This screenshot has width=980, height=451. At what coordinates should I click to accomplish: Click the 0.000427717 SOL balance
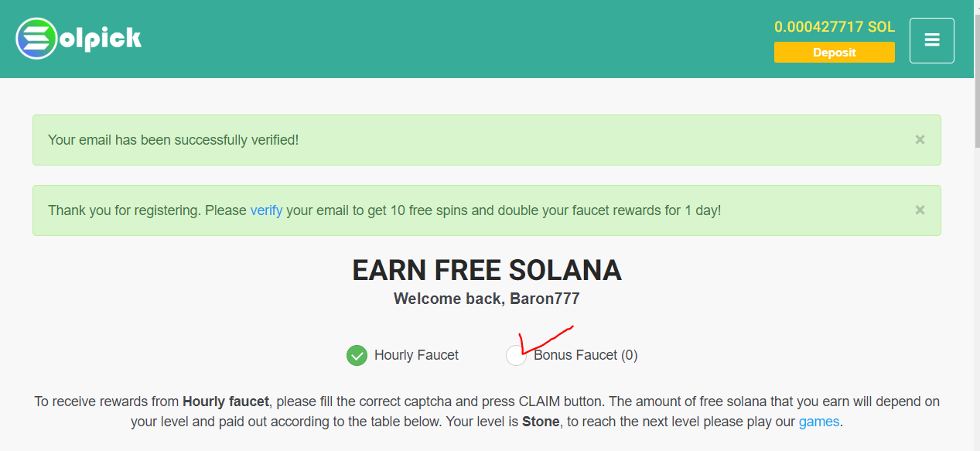(x=835, y=27)
